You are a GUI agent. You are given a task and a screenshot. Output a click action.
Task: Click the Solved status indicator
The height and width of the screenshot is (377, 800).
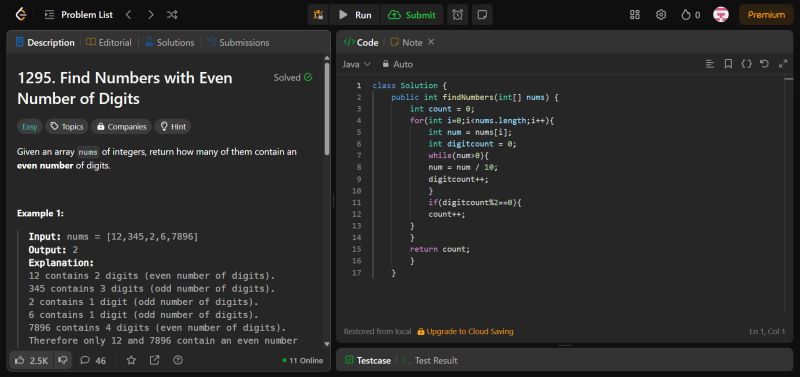293,78
